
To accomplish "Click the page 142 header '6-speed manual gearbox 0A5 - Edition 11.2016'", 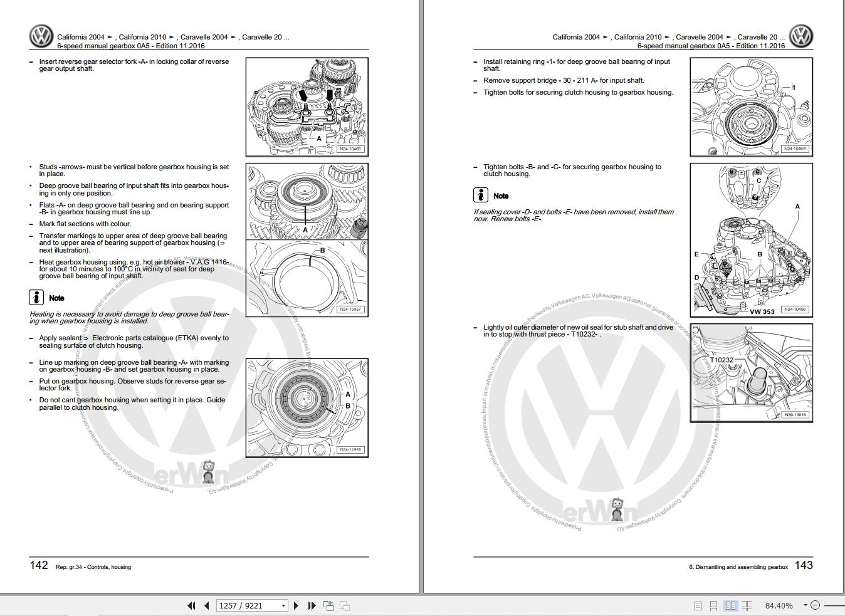I will [x=131, y=46].
